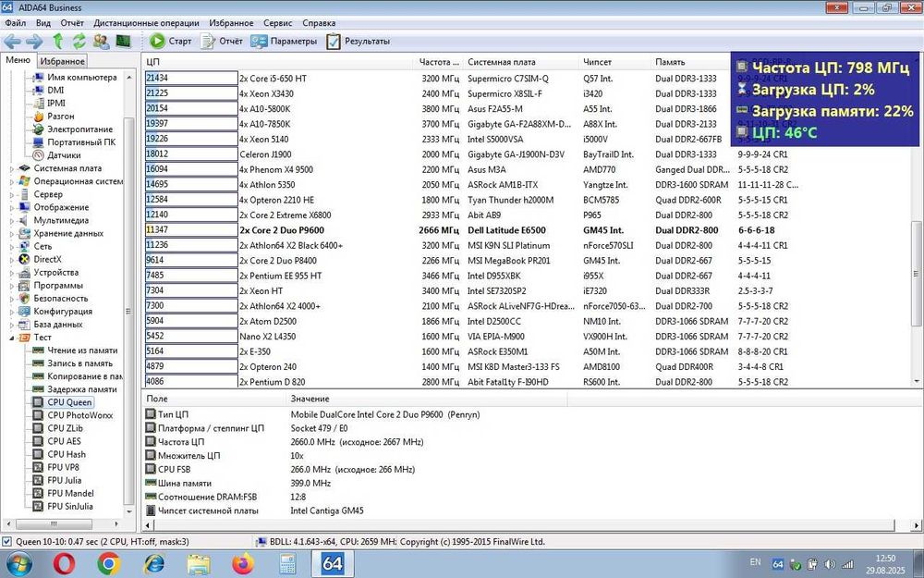This screenshot has width=924, height=578.
Task: Open Параметры in the toolbar
Action: [284, 42]
